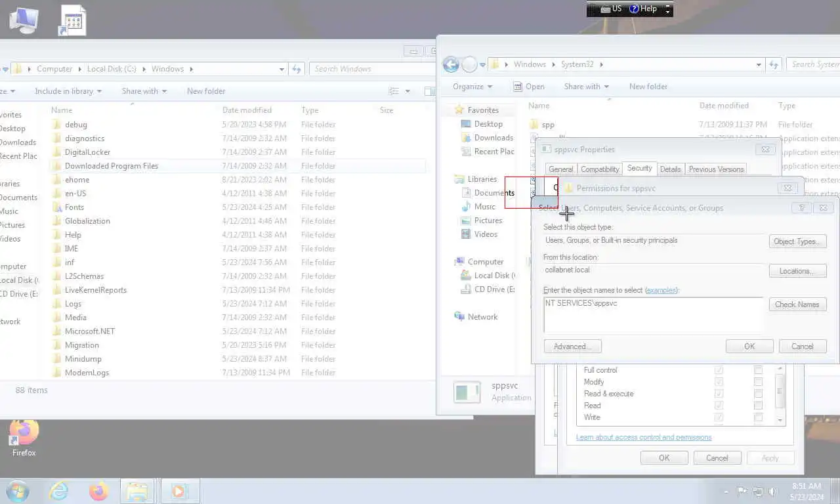Verify the entry with Check Names
The image size is (840, 504).
[x=797, y=304]
